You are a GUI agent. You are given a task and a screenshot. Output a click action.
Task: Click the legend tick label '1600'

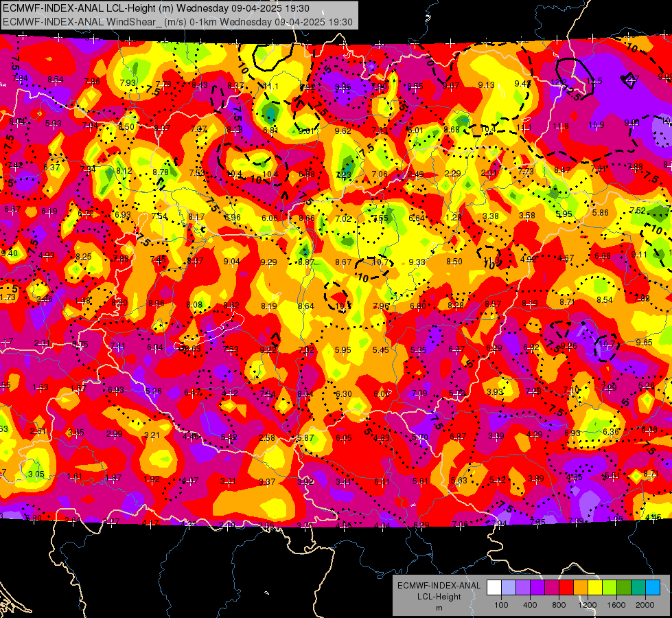(x=616, y=605)
